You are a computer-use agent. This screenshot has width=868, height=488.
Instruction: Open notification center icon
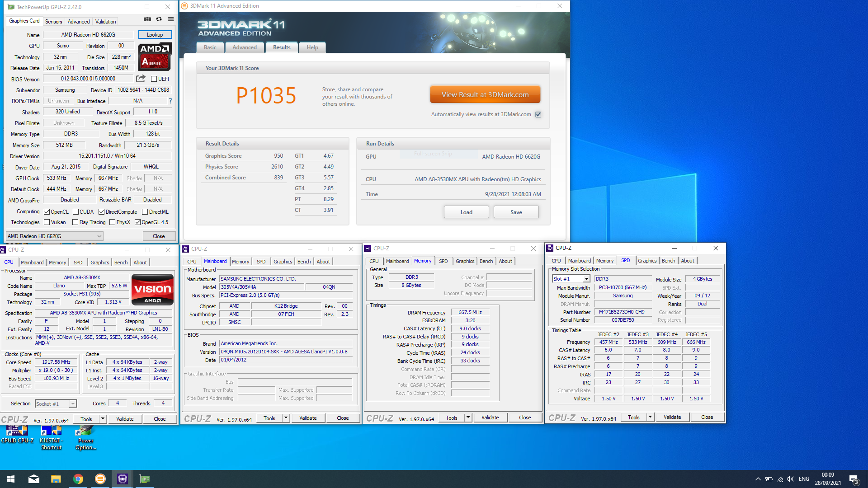click(x=854, y=479)
